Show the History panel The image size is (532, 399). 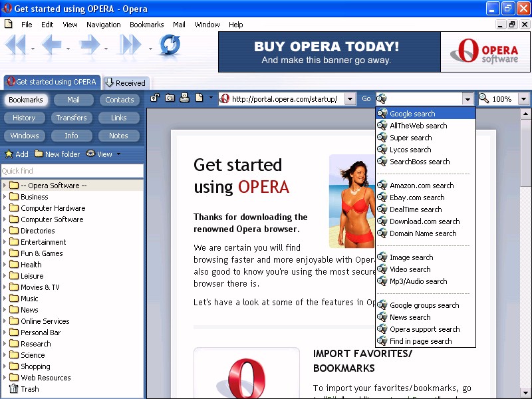click(x=24, y=118)
